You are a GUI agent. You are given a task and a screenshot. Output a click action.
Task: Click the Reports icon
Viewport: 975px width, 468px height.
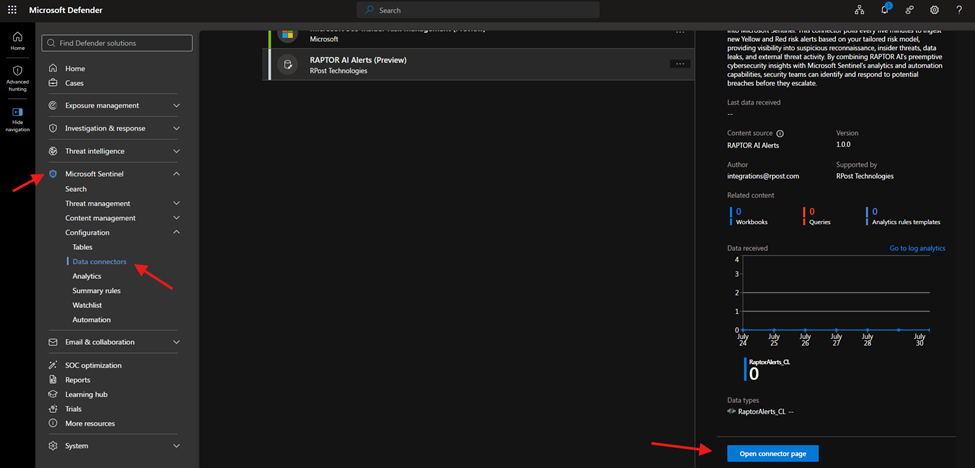pyautogui.click(x=53, y=380)
